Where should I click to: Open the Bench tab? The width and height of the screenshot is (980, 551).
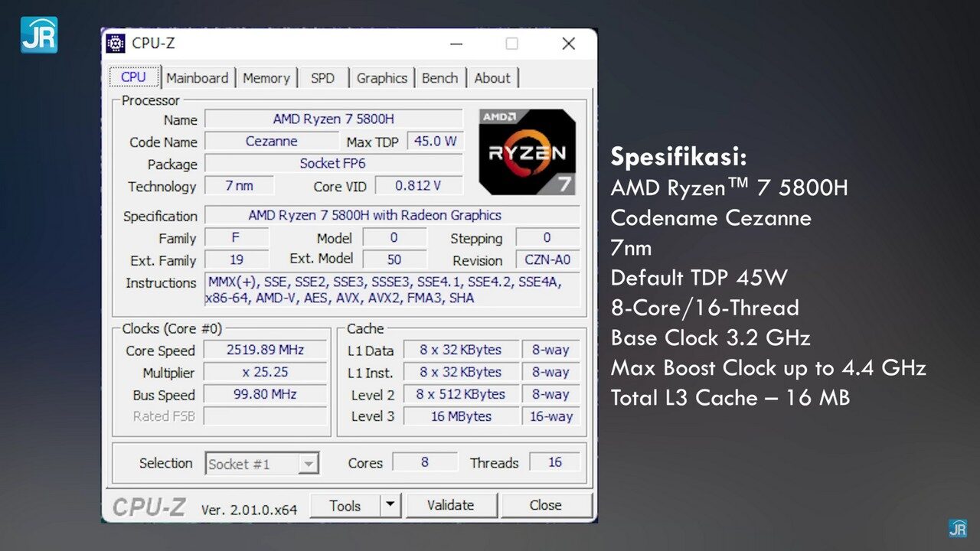(439, 78)
